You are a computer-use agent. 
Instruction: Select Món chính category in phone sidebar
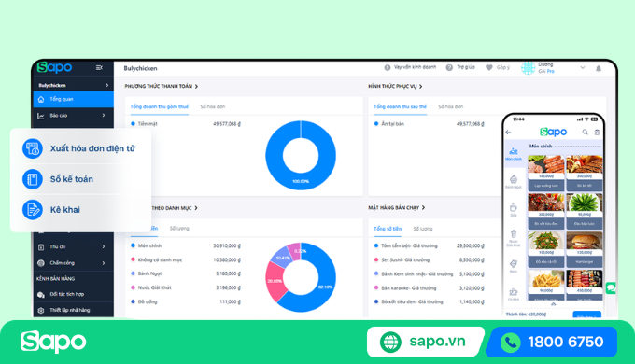point(513,154)
